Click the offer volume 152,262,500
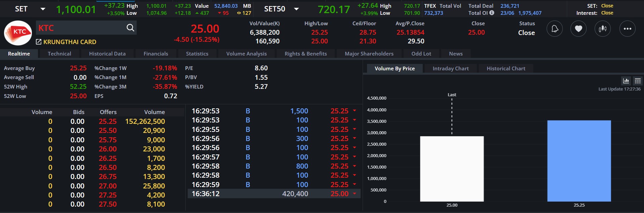This screenshot has height=213, width=644. tap(145, 121)
